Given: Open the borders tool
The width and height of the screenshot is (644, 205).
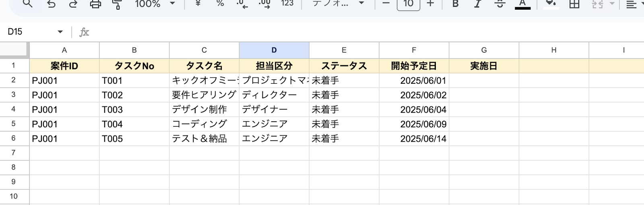Looking at the screenshot, I should pyautogui.click(x=574, y=4).
